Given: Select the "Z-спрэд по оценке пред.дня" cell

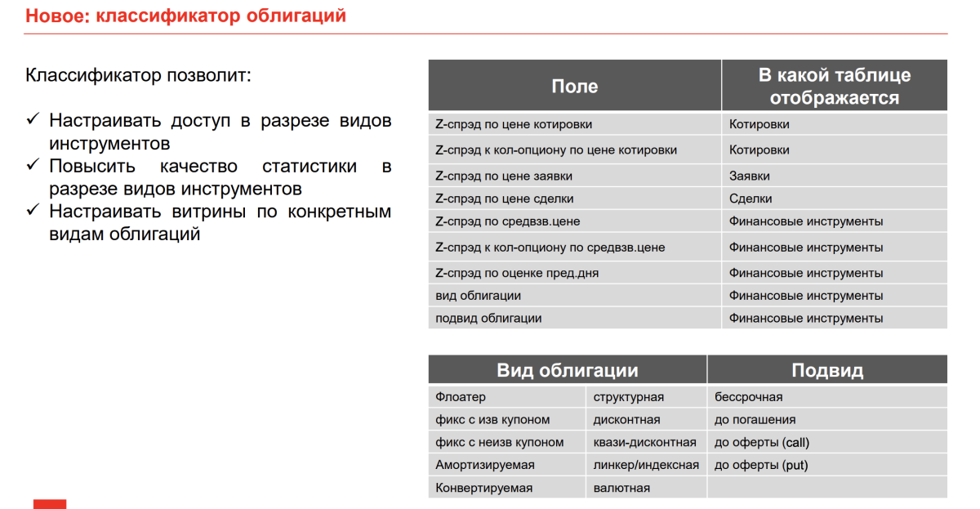Looking at the screenshot, I should click(x=517, y=273).
